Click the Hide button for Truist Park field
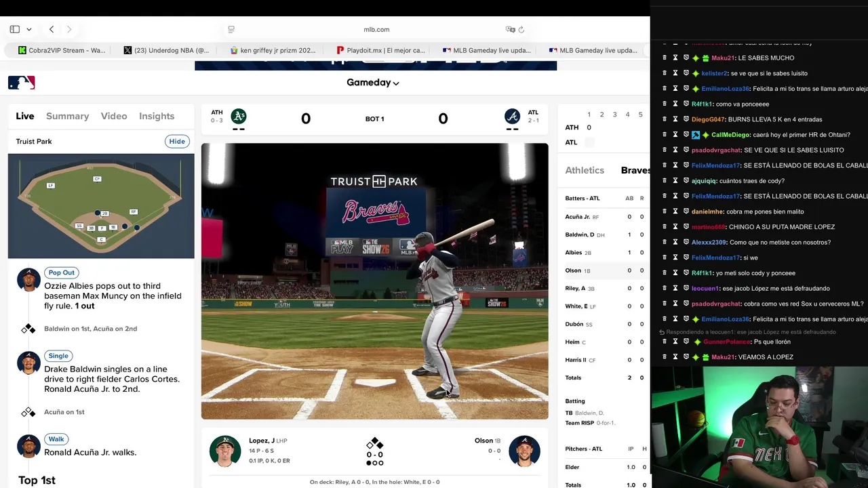The width and height of the screenshot is (868, 488). coord(177,141)
